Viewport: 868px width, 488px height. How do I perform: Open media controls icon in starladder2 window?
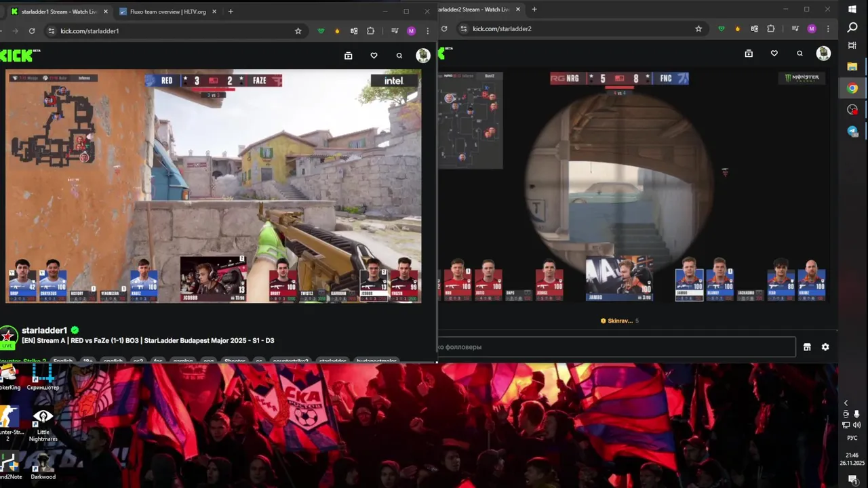(795, 28)
